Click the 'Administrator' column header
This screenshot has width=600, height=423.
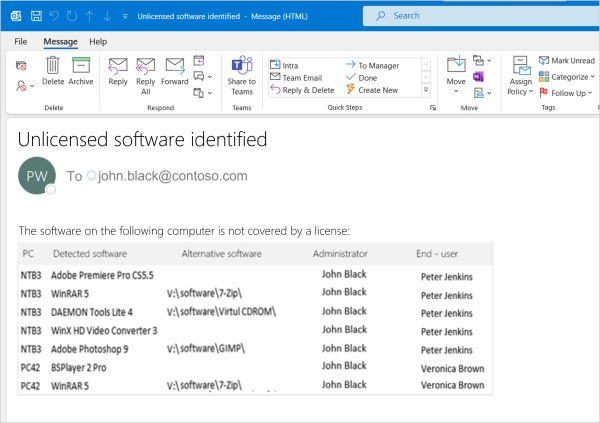[x=340, y=253]
